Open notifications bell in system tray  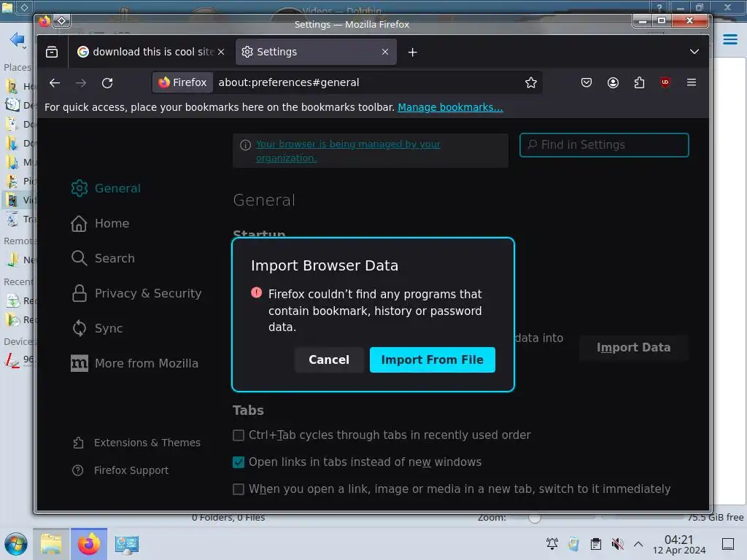pyautogui.click(x=552, y=544)
